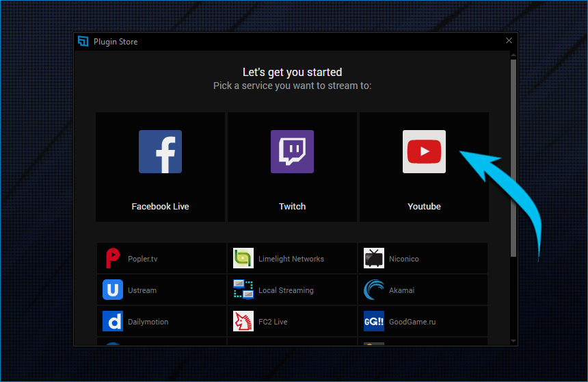Select the FC2 Live icon
The image size is (588, 382).
[x=243, y=321]
